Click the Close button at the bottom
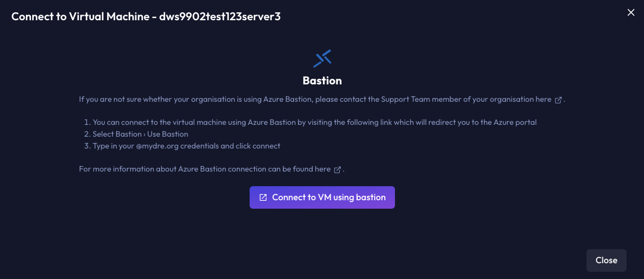This screenshot has width=644, height=279. [x=606, y=260]
